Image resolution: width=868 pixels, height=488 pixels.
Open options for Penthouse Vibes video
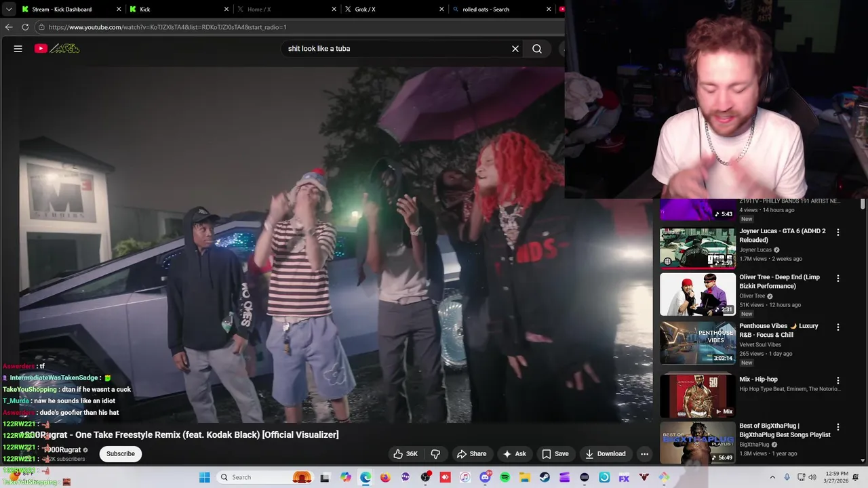[x=837, y=327]
